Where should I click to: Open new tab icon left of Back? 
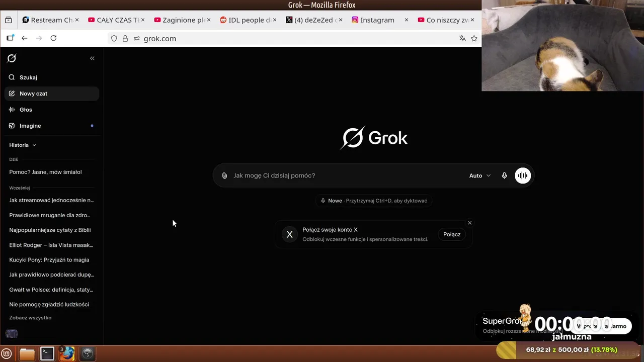point(10,38)
